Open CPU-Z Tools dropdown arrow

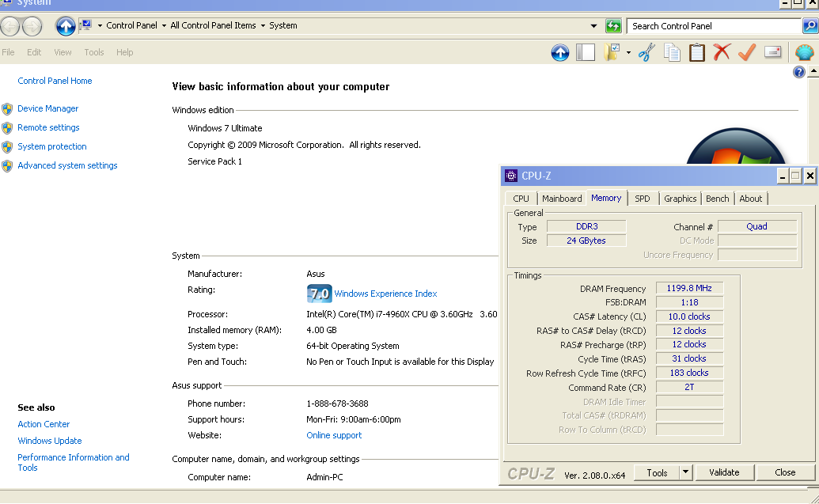(x=685, y=472)
